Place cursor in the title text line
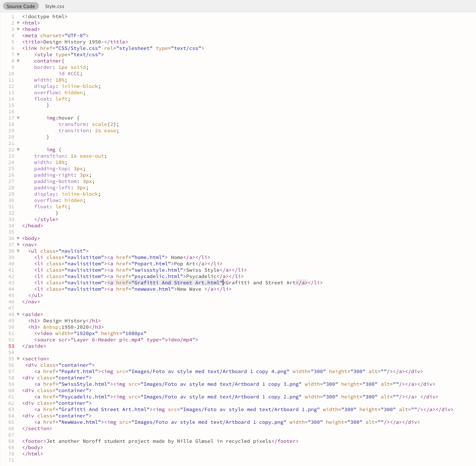The image size is (476, 466). pos(73,42)
